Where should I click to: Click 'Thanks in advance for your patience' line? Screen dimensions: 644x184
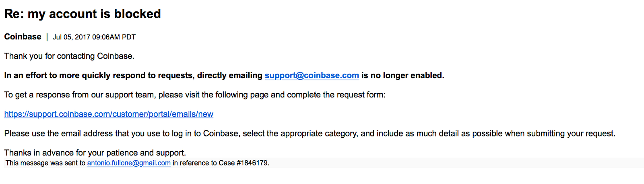[x=95, y=153]
